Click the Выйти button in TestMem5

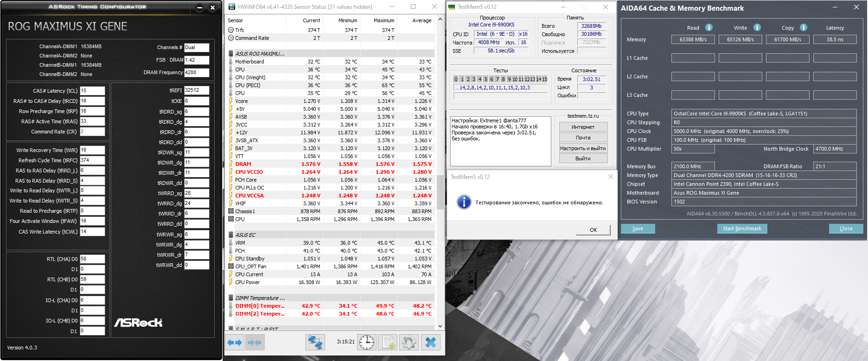583,158
